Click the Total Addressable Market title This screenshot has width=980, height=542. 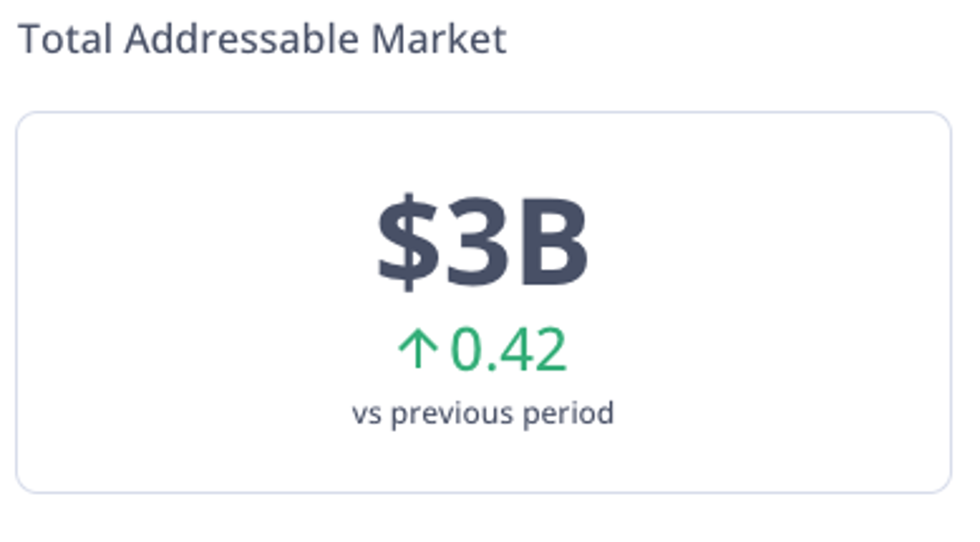[x=263, y=36]
